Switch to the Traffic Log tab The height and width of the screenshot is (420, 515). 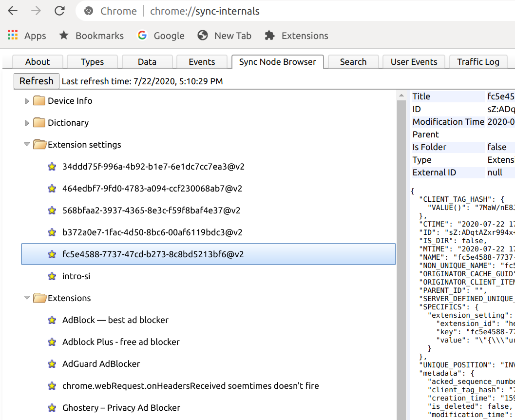(x=478, y=62)
